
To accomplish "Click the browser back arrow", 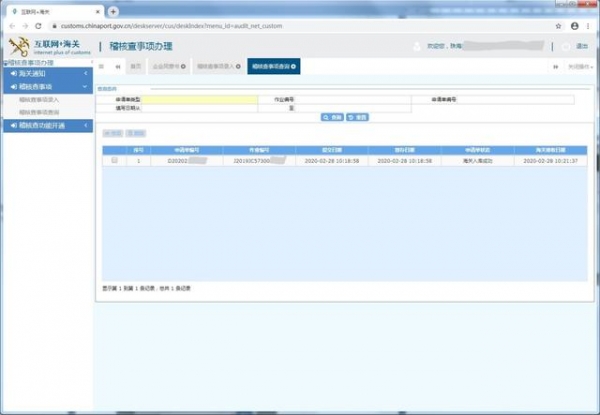I will point(10,25).
